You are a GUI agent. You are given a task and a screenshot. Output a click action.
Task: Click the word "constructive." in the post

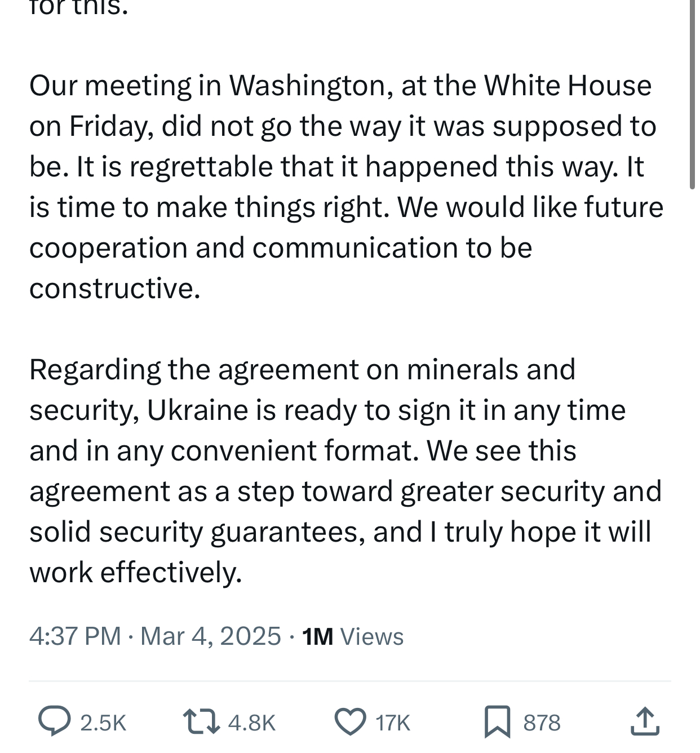click(x=115, y=289)
